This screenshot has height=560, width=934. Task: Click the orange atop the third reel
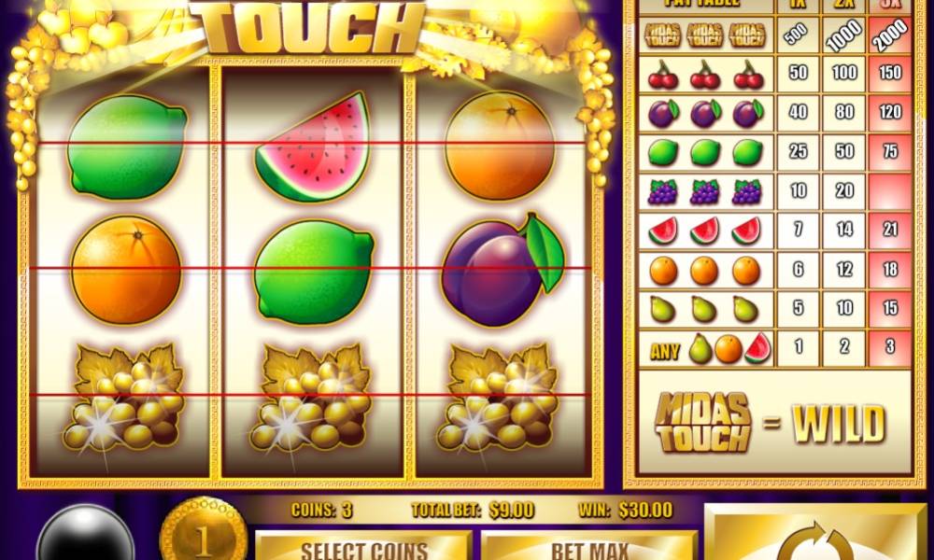[x=500, y=146]
